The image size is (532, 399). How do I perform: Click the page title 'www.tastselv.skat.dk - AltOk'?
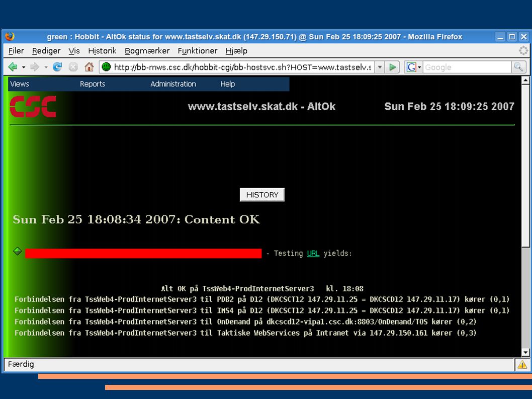point(261,107)
